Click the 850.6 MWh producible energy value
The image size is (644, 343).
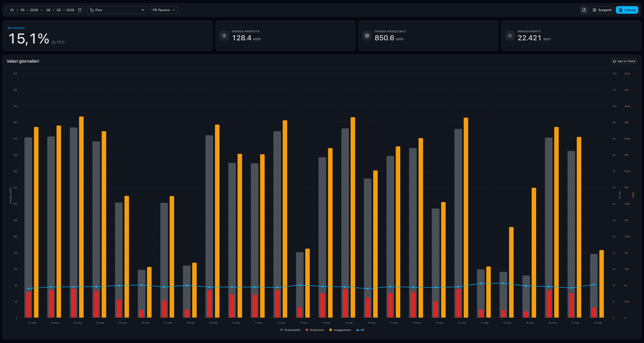[389, 38]
